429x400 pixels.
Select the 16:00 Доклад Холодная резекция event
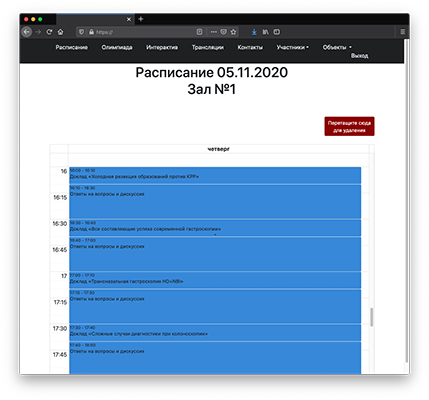coord(215,175)
